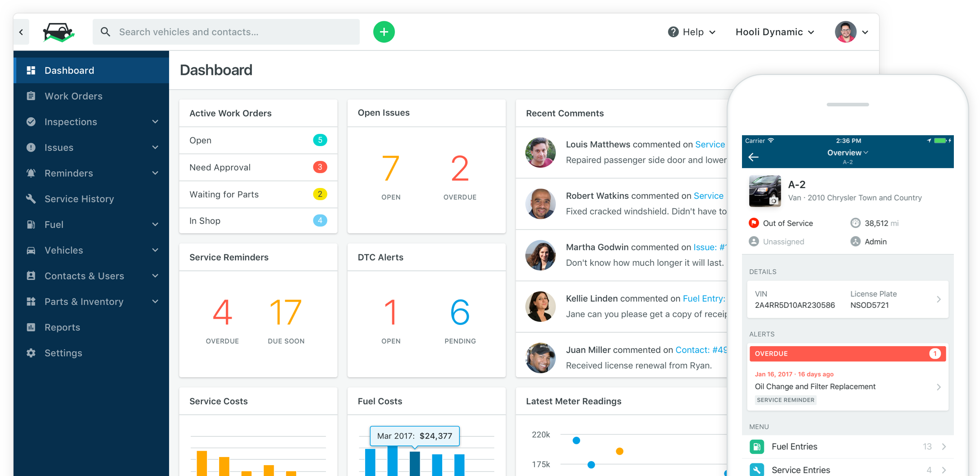The width and height of the screenshot is (980, 476).
Task: Click the 2 overdue issues number
Action: [460, 169]
